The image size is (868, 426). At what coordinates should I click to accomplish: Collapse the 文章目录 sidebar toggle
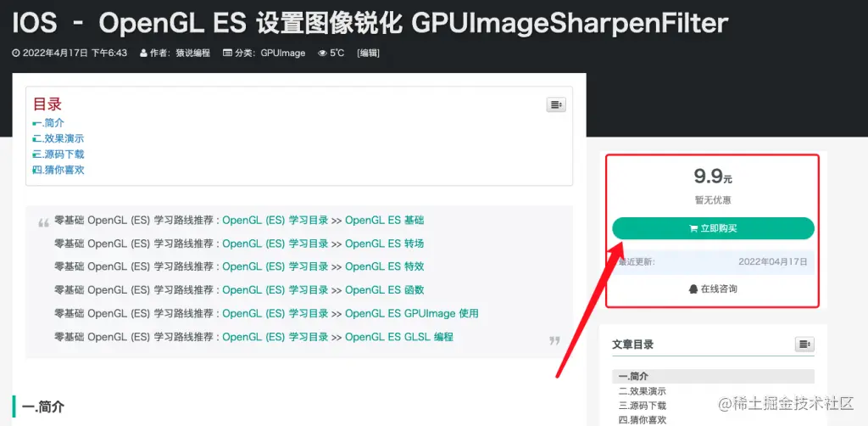click(804, 344)
